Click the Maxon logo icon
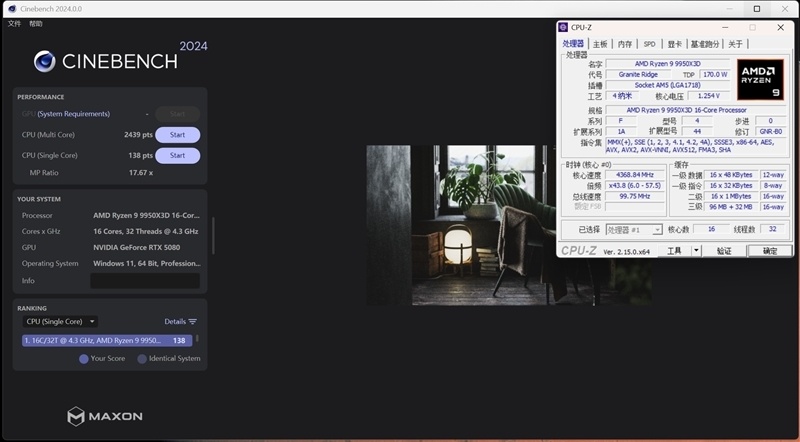Image resolution: width=800 pixels, height=442 pixels. click(76, 416)
